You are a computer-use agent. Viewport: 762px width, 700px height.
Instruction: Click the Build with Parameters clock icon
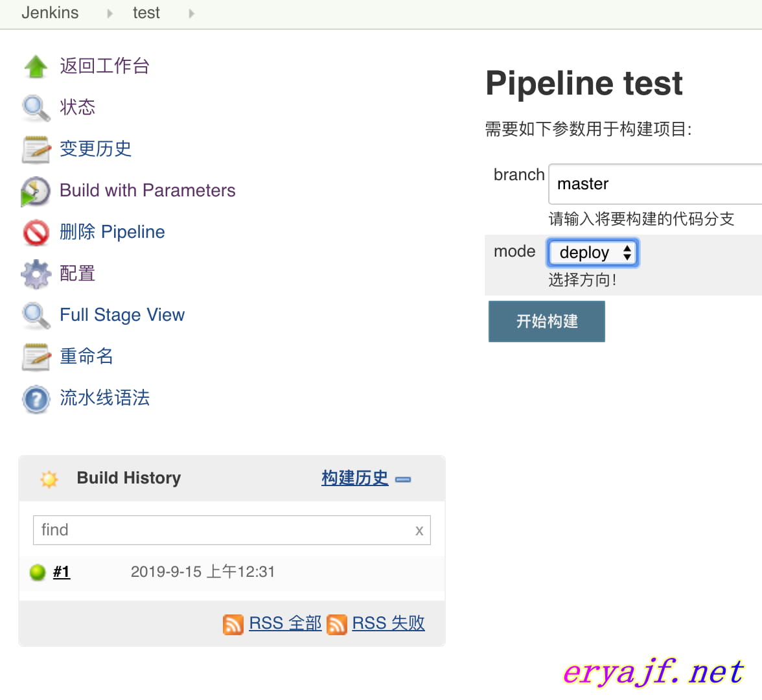click(x=36, y=191)
